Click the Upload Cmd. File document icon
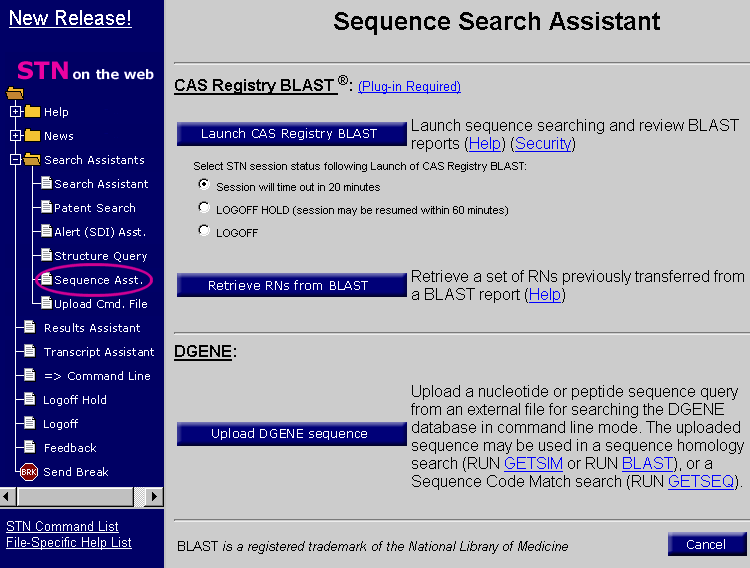Viewport: 750px width, 568px height. tap(46, 302)
